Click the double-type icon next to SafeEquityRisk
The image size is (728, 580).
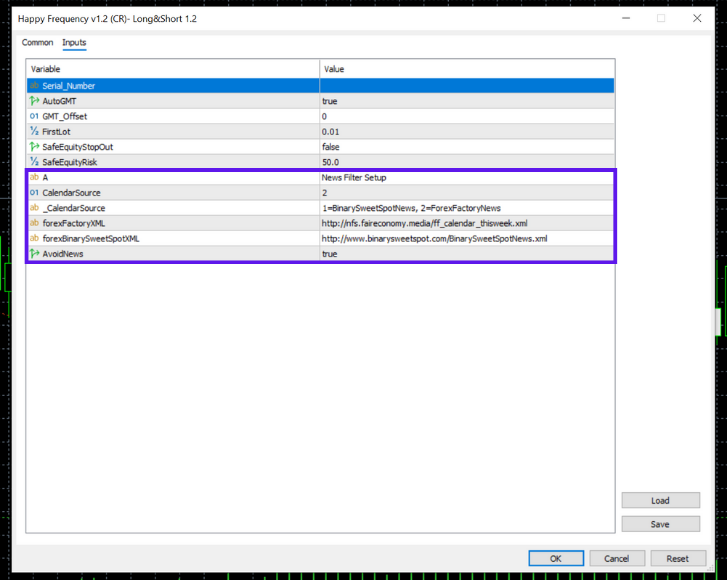click(x=34, y=162)
